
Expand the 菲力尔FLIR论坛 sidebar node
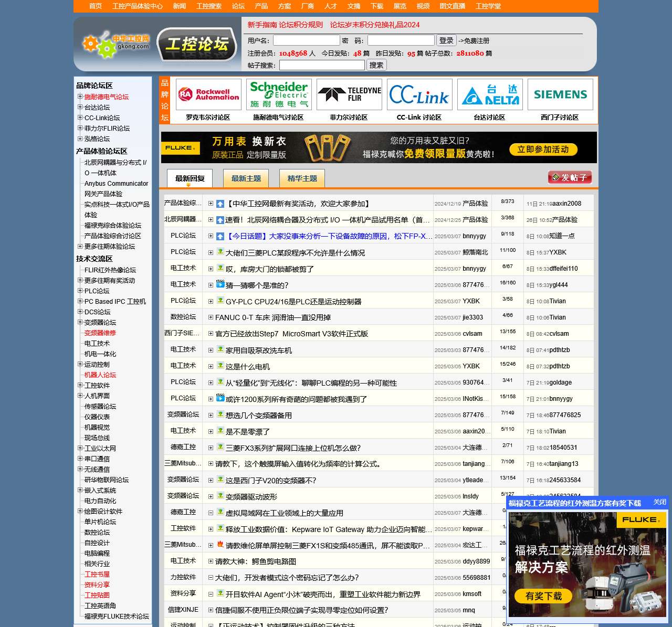point(80,128)
